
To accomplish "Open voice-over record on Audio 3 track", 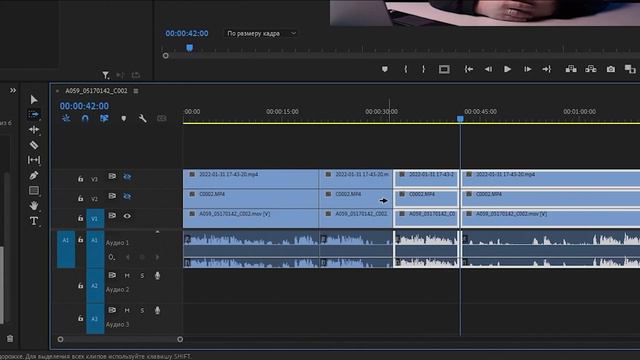I will coord(158,311).
